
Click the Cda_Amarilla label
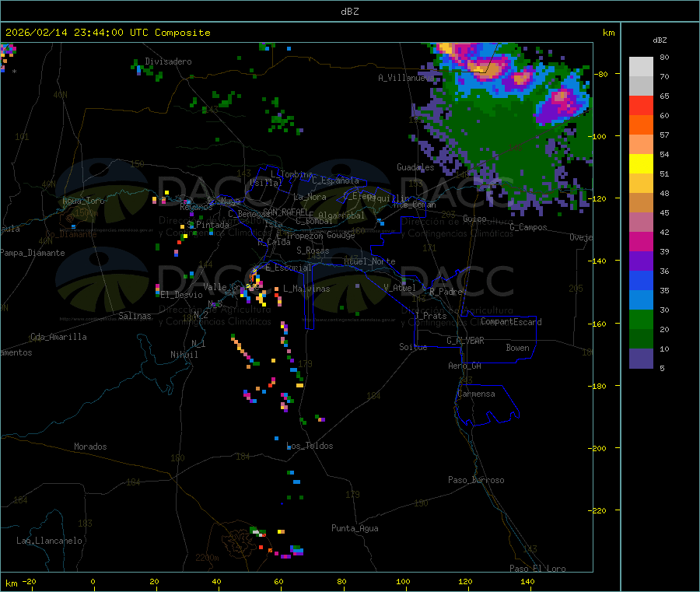tap(58, 337)
